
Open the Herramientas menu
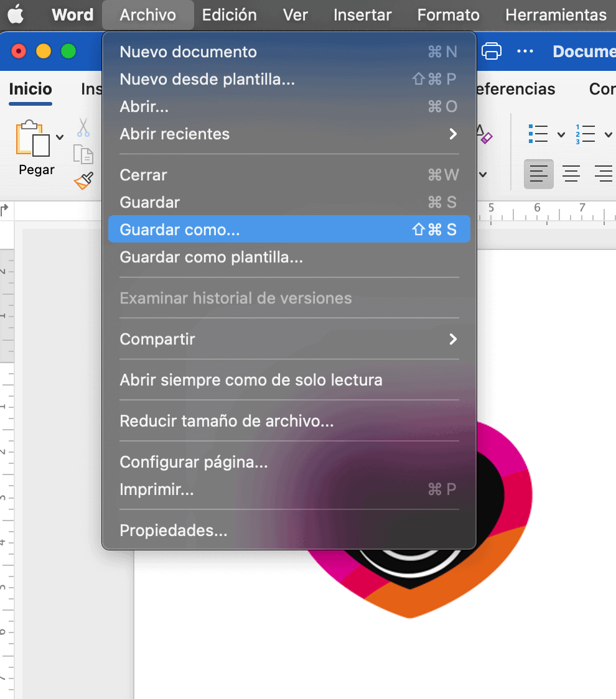tap(556, 15)
